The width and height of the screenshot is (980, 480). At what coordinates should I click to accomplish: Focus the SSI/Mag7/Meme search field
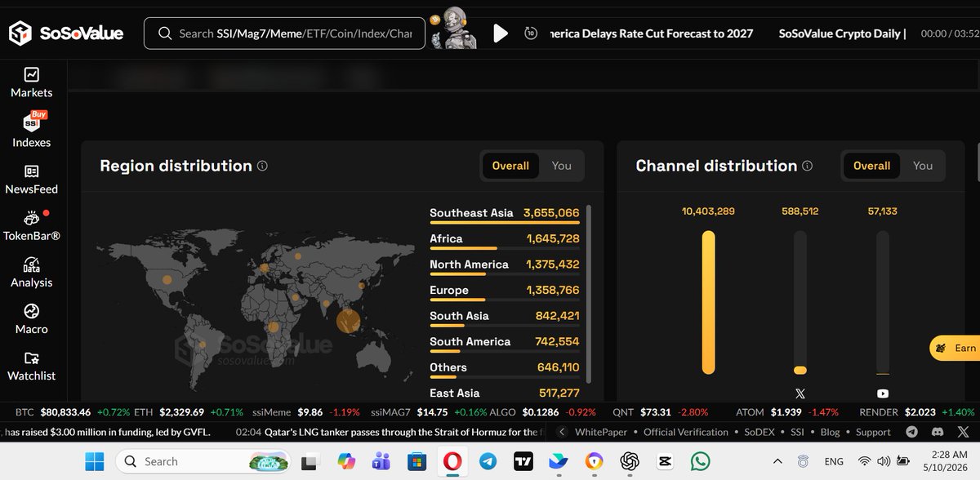(x=284, y=33)
